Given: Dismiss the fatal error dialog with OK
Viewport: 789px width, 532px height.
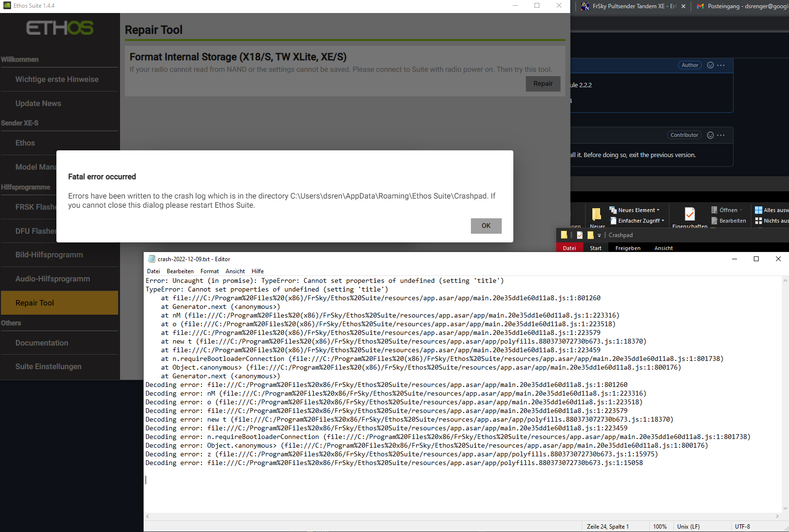Looking at the screenshot, I should 486,226.
